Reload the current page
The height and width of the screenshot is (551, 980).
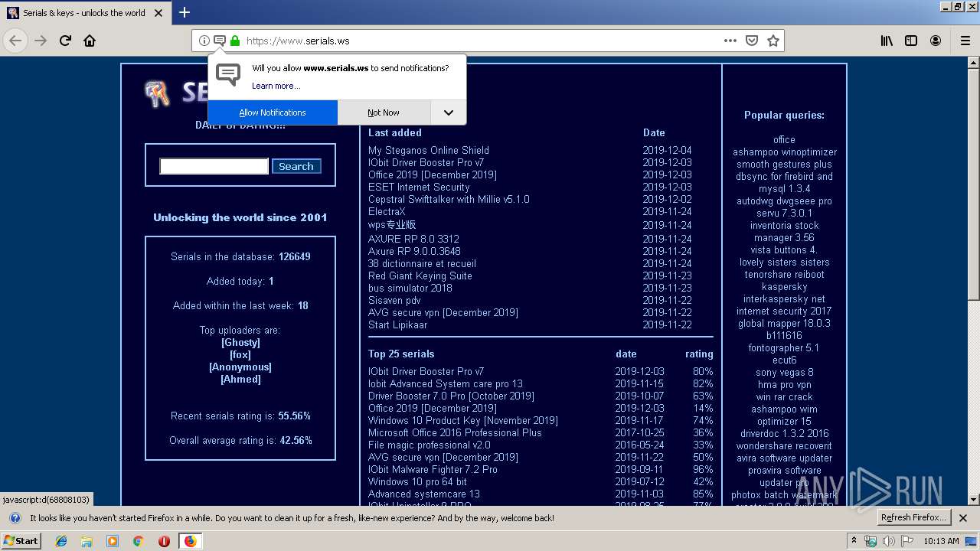pos(65,41)
